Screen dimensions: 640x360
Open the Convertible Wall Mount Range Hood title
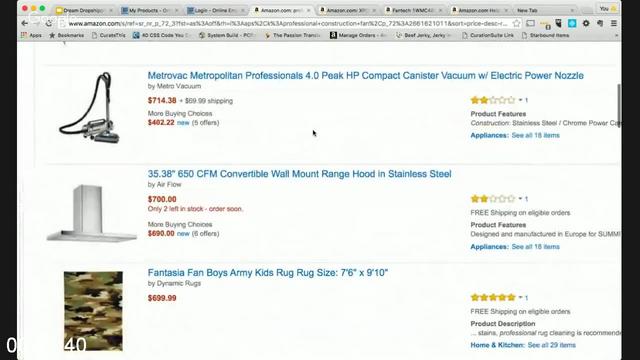pos(300,174)
